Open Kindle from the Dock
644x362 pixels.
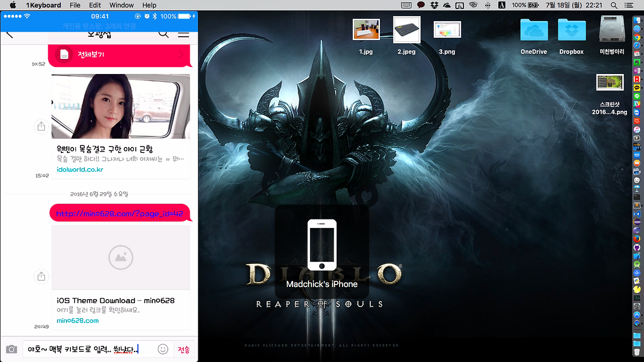636,147
